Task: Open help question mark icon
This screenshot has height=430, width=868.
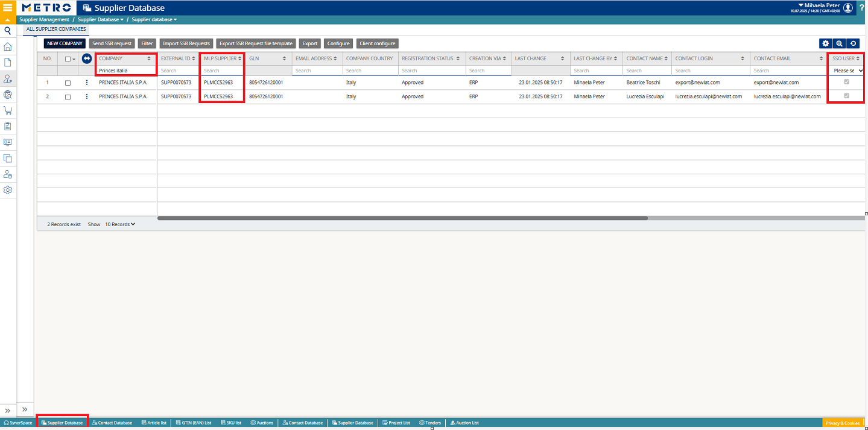Action: [862, 8]
